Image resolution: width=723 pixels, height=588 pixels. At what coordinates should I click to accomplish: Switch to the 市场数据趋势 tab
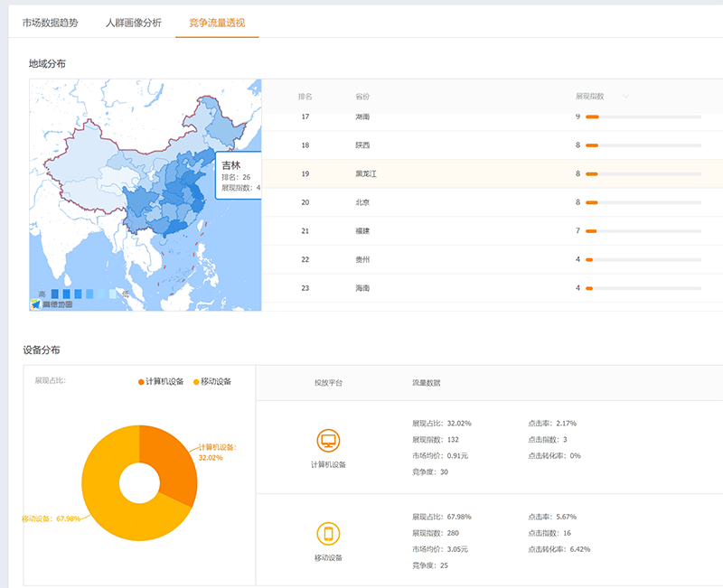coord(50,23)
